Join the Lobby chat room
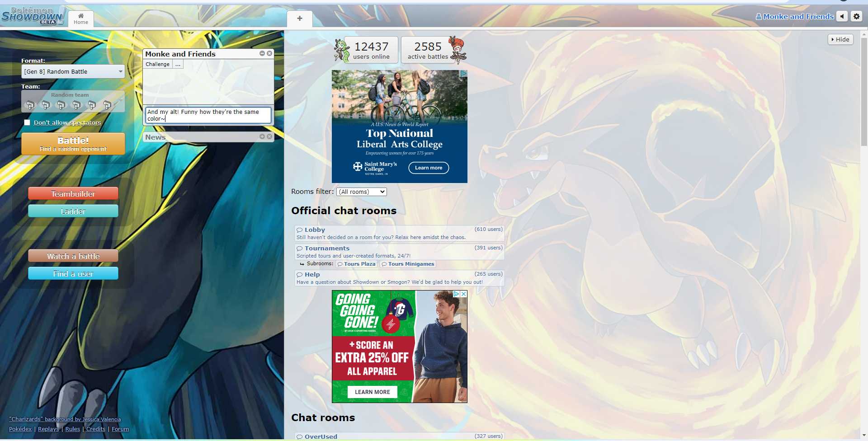The width and height of the screenshot is (868, 441). click(x=399, y=233)
